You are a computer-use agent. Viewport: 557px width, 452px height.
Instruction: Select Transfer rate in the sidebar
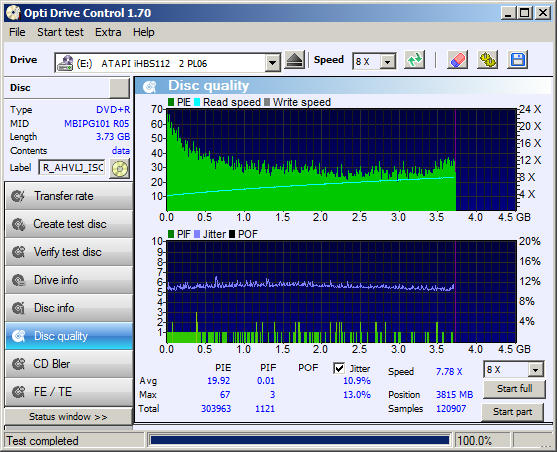(x=69, y=196)
